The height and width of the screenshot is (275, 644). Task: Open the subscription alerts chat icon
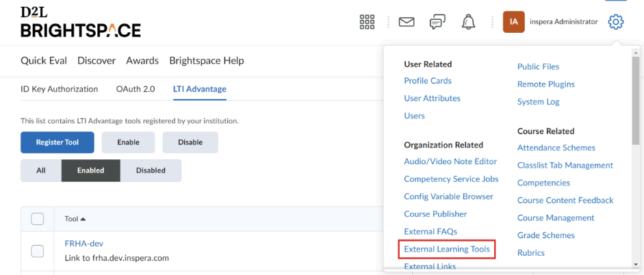437,22
